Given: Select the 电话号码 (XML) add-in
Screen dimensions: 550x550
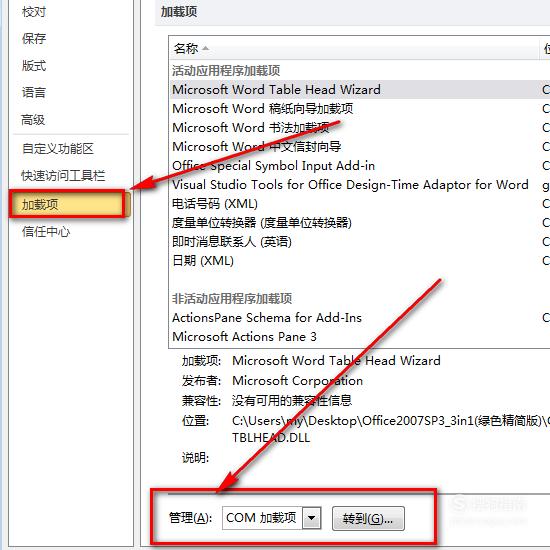Looking at the screenshot, I should click(x=360, y=203).
